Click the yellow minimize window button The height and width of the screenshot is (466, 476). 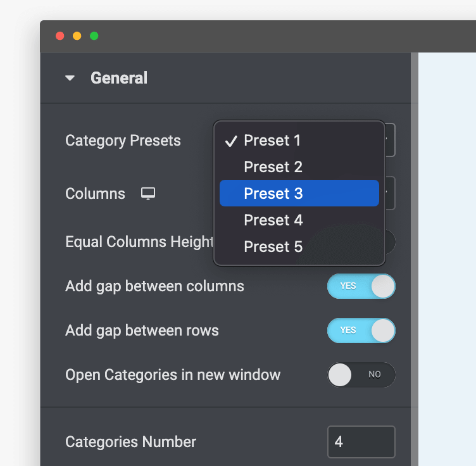pos(77,36)
